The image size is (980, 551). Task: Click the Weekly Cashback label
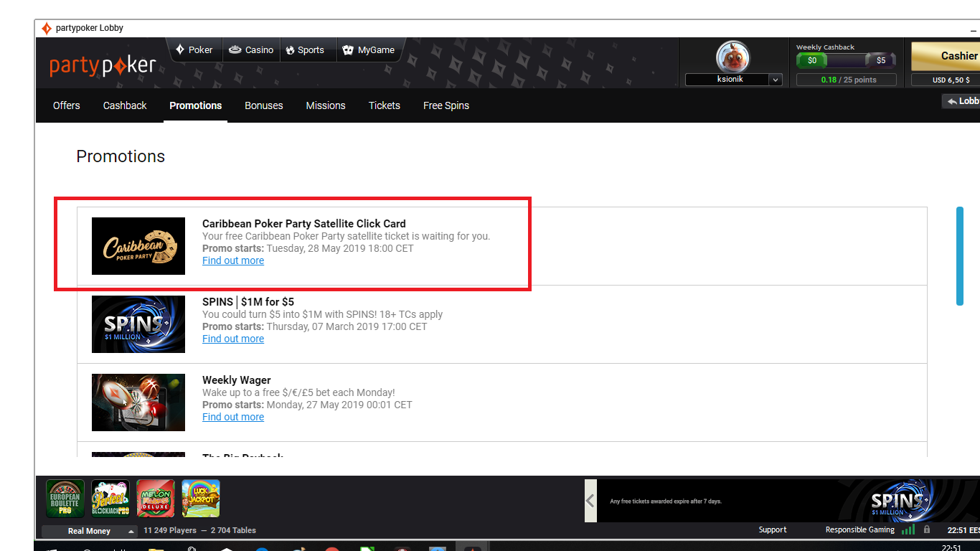pos(825,47)
